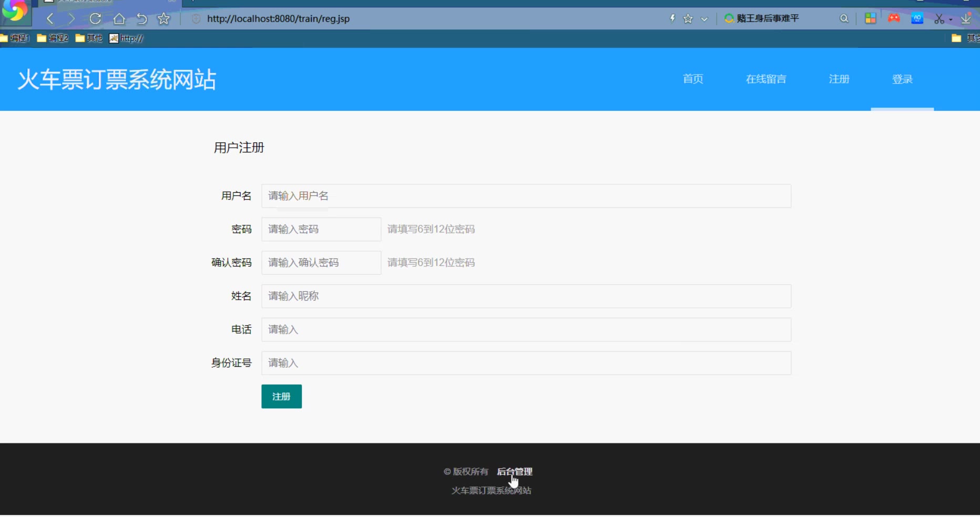This screenshot has width=980, height=517.
Task: Click the lightning speed-mode icon
Action: [672, 18]
